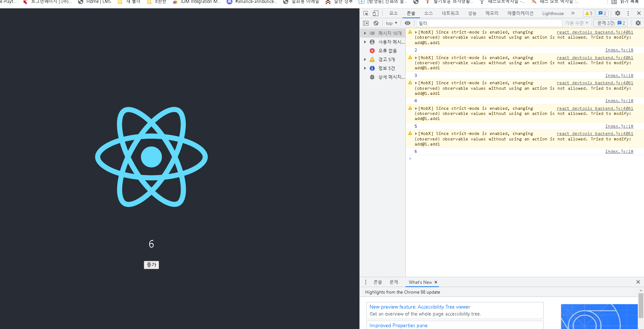Viewport: 644px width, 329px height.
Task: Expand the 경고 5개 sidebar group
Action: point(365,59)
